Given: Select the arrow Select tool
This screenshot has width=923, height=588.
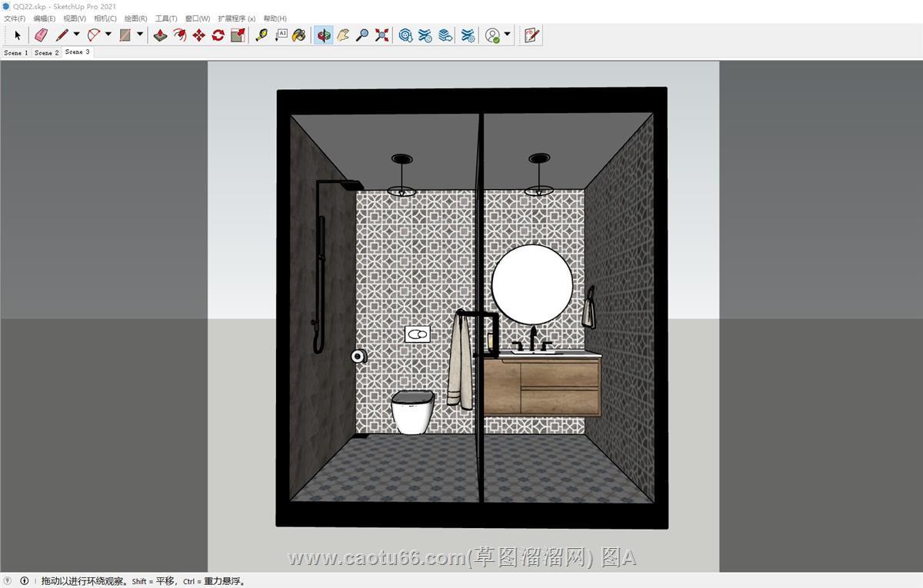Looking at the screenshot, I should 18,35.
